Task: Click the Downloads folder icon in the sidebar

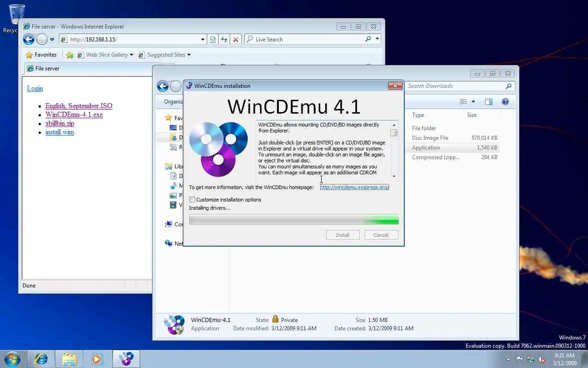Action: click(173, 138)
